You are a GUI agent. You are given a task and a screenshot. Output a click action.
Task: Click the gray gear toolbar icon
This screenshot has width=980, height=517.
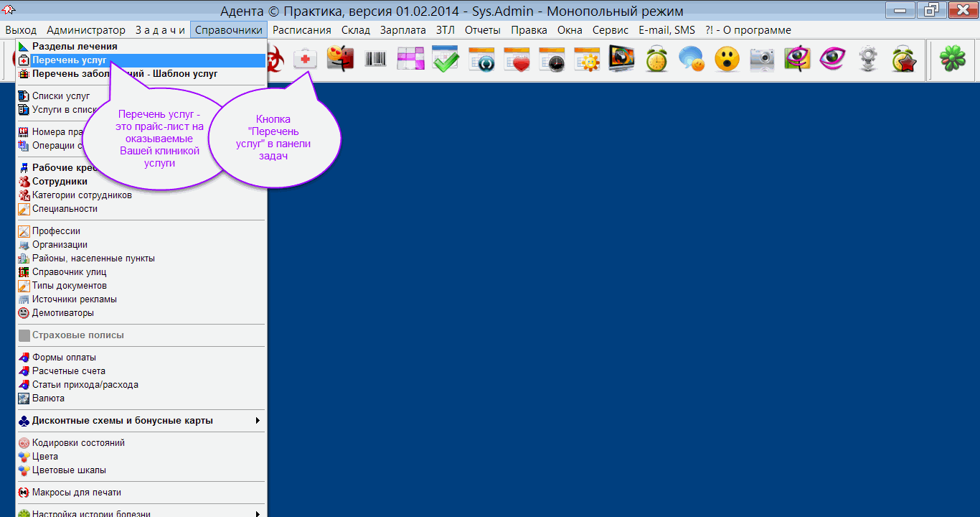tap(868, 59)
